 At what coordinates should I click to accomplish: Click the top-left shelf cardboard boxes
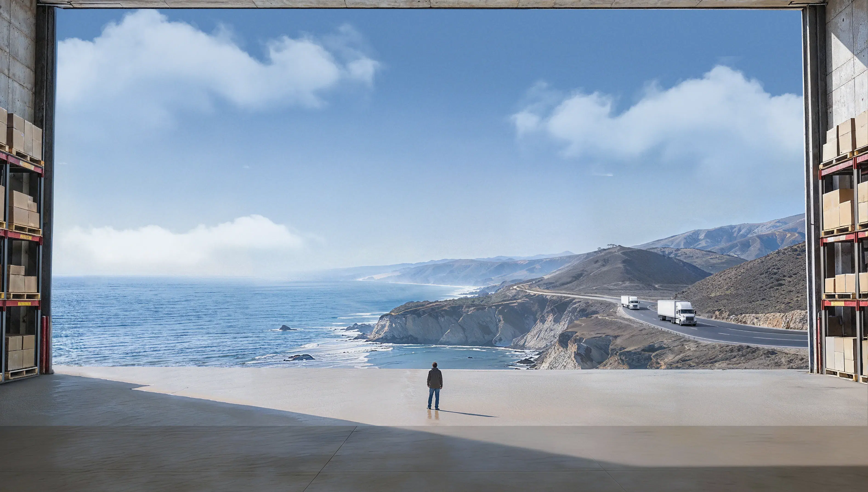pos(24,135)
